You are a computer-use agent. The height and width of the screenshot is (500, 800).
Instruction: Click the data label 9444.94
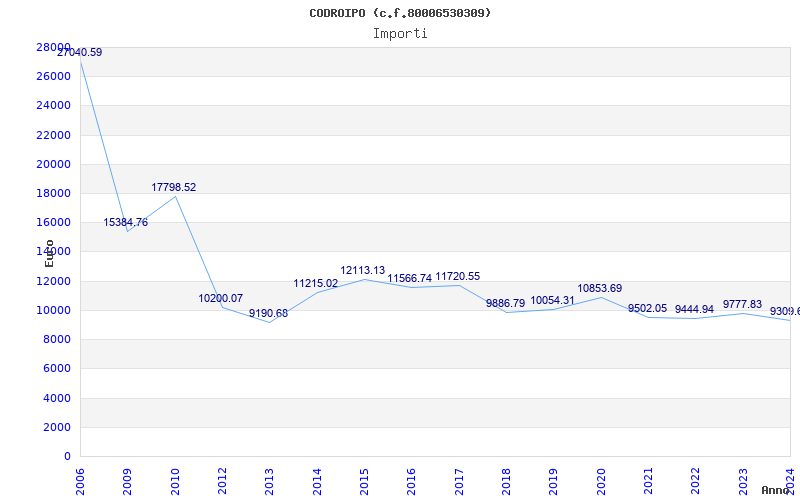click(694, 310)
